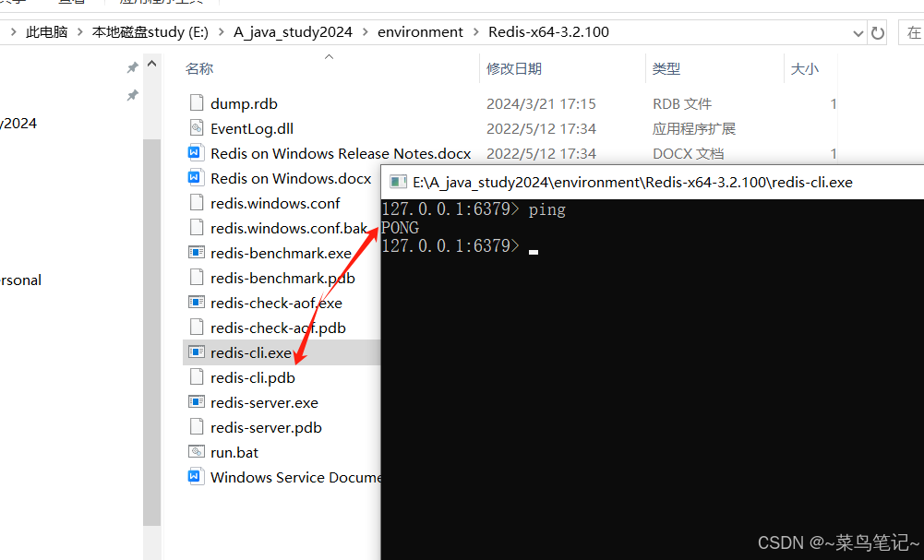Select the redis-cli.pdb file name

pyautogui.click(x=253, y=377)
